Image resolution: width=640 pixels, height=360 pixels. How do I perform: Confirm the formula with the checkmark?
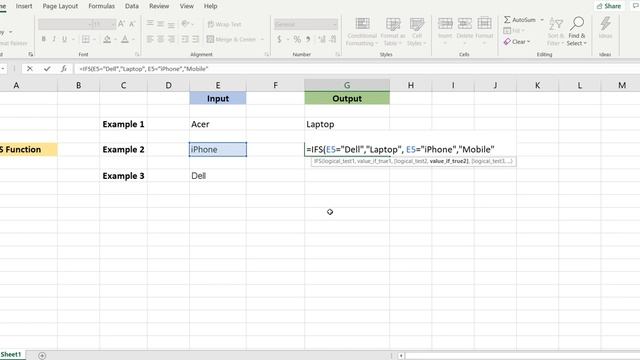coord(47,69)
